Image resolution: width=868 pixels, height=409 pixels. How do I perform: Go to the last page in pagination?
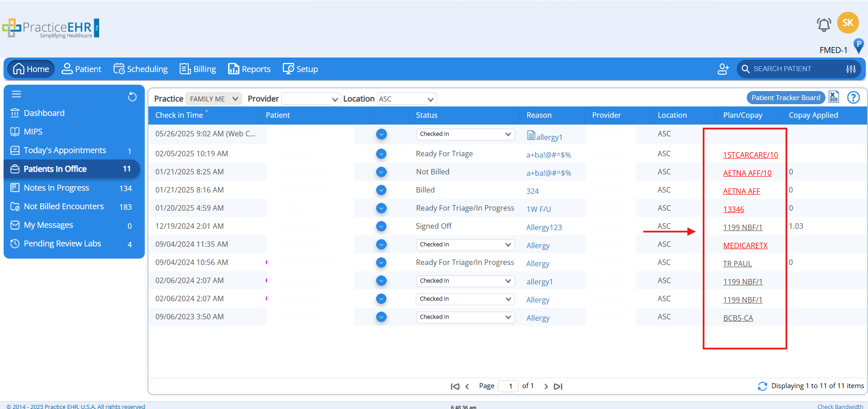558,386
